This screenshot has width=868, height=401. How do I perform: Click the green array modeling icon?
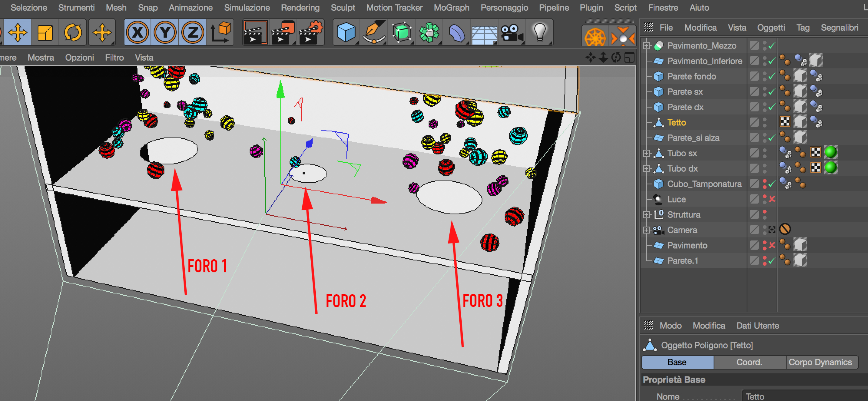coord(429,32)
